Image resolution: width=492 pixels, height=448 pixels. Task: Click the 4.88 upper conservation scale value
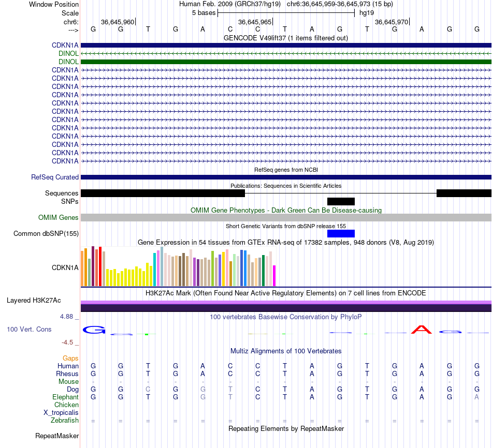pos(66,317)
